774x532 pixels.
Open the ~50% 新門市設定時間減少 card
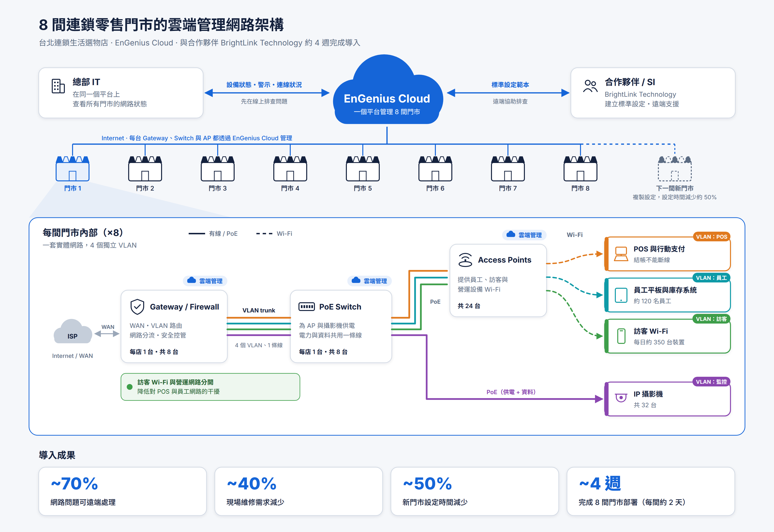[475, 491]
